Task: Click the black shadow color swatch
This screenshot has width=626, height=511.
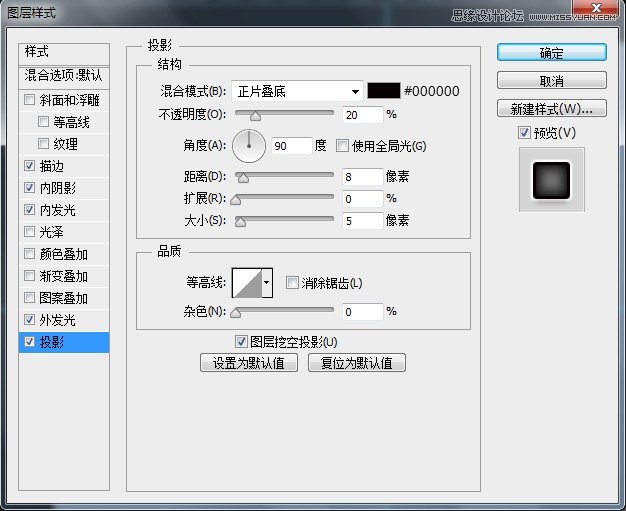Action: [x=384, y=91]
